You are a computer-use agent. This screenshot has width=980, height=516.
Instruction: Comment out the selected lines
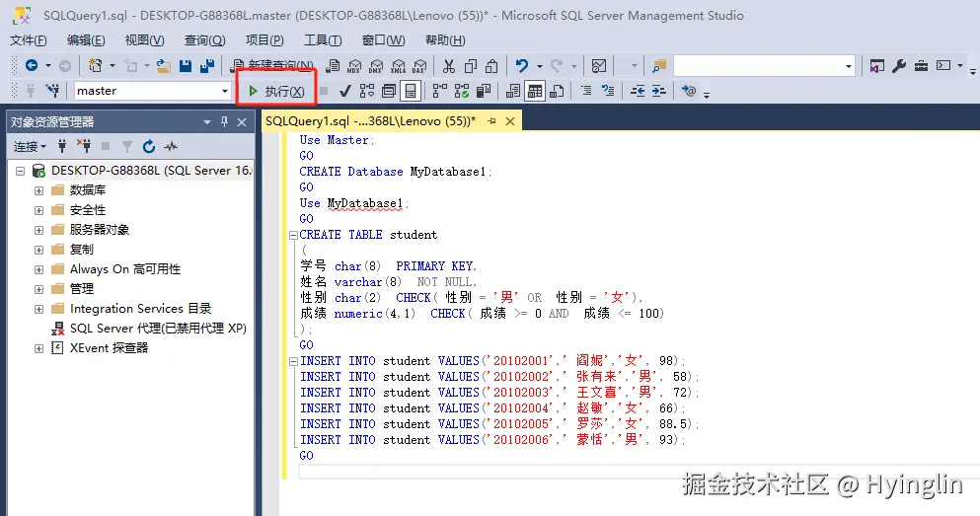pyautogui.click(x=586, y=91)
